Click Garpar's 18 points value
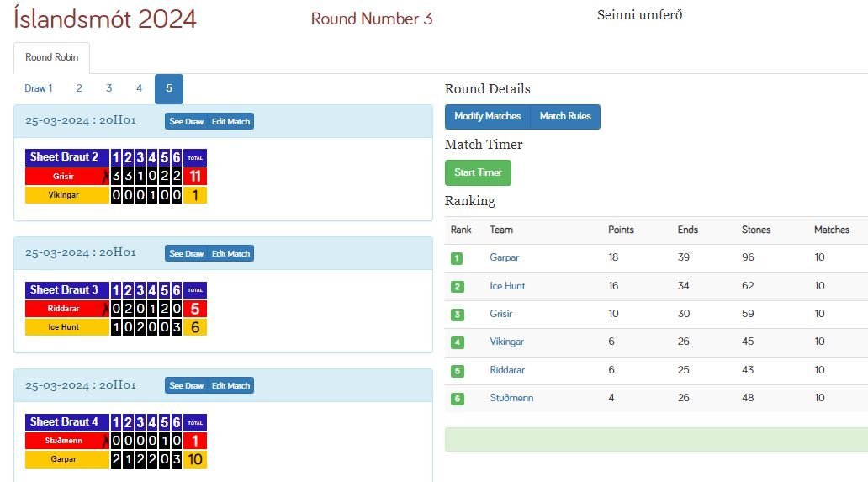 click(613, 257)
